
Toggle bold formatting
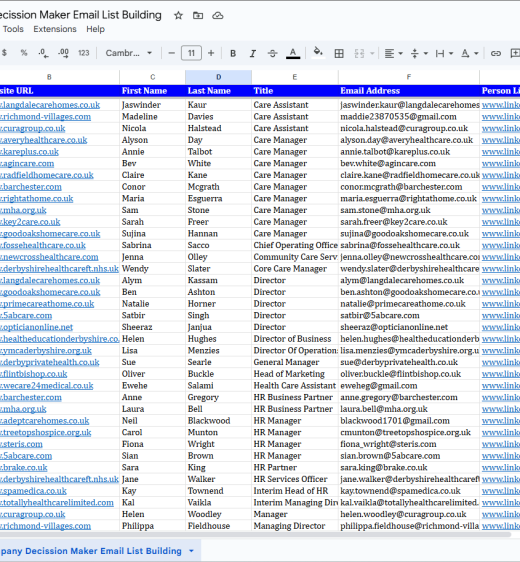point(233,53)
